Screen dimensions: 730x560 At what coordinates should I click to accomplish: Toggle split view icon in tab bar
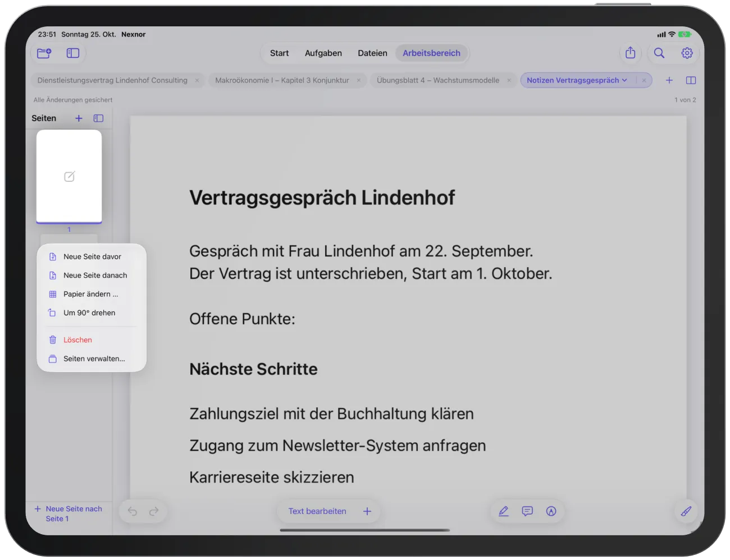tap(691, 80)
